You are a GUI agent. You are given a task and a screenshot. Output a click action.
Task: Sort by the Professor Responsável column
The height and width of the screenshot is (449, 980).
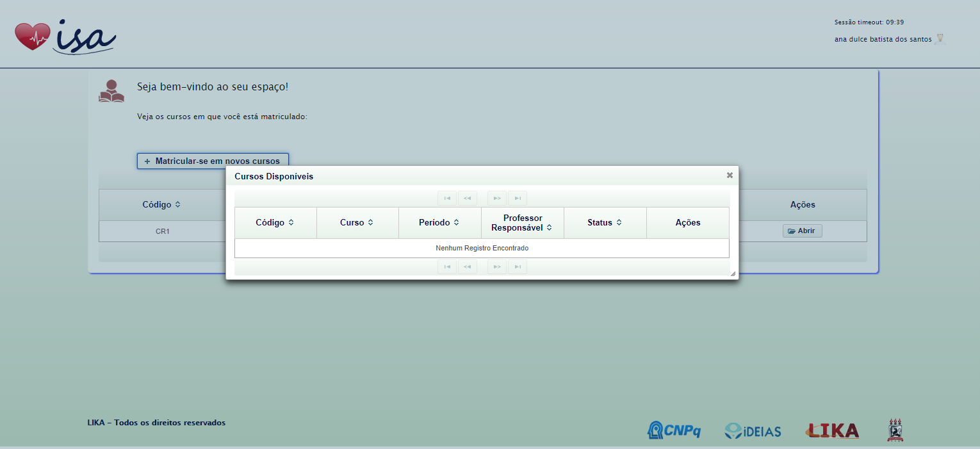click(522, 223)
